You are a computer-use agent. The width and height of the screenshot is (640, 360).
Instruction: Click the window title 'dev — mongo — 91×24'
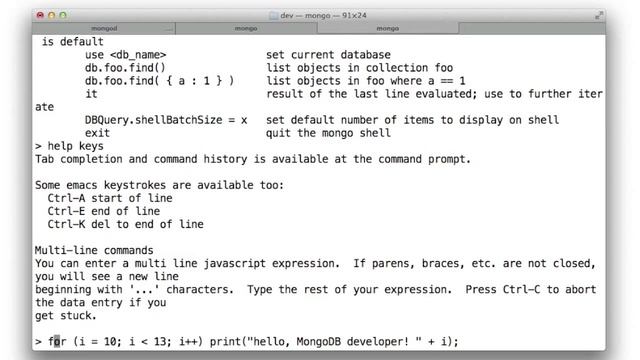tap(323, 16)
